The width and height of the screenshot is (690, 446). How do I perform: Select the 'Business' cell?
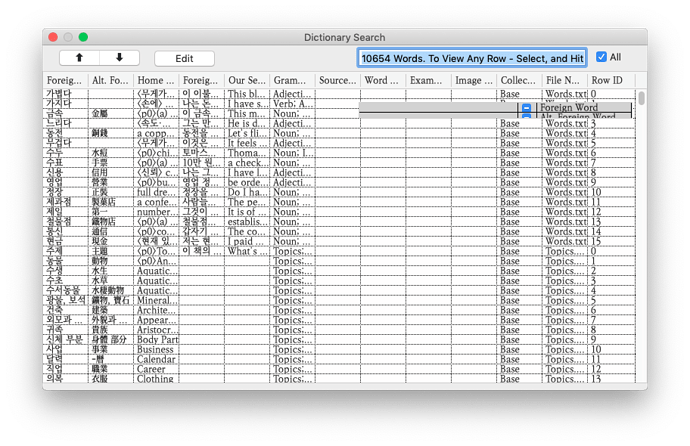[156, 350]
